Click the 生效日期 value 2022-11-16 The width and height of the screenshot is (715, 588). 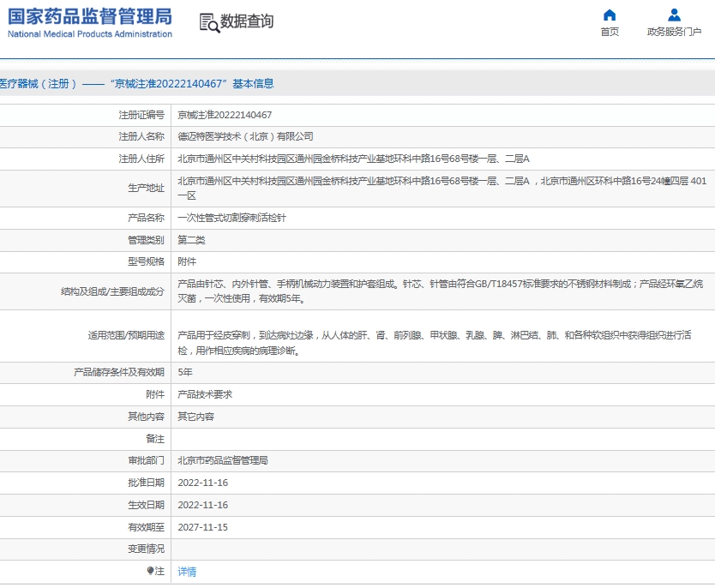coord(202,505)
